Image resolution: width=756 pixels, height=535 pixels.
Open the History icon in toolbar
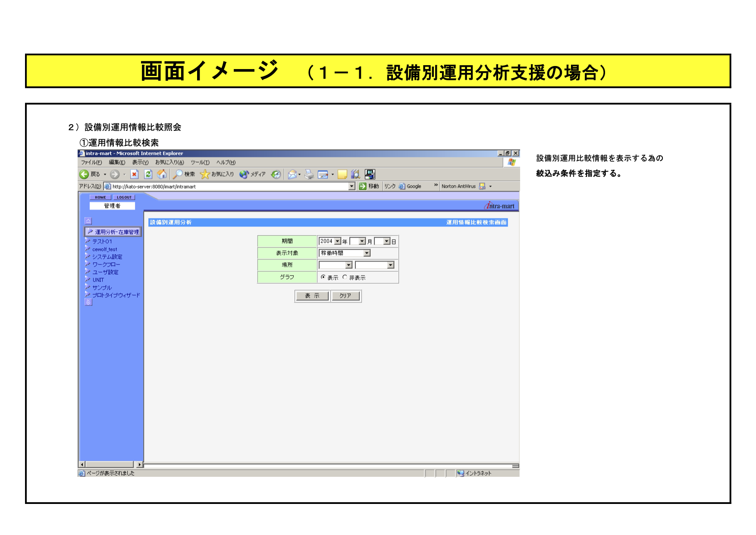(x=276, y=174)
